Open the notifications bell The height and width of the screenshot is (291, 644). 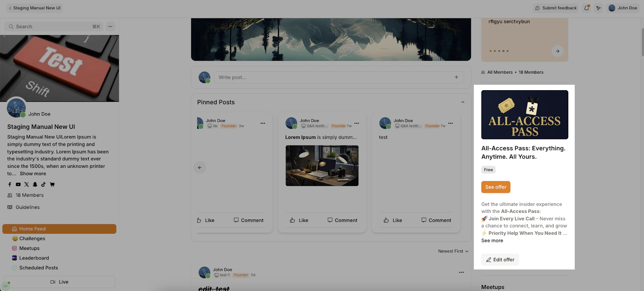click(x=587, y=8)
